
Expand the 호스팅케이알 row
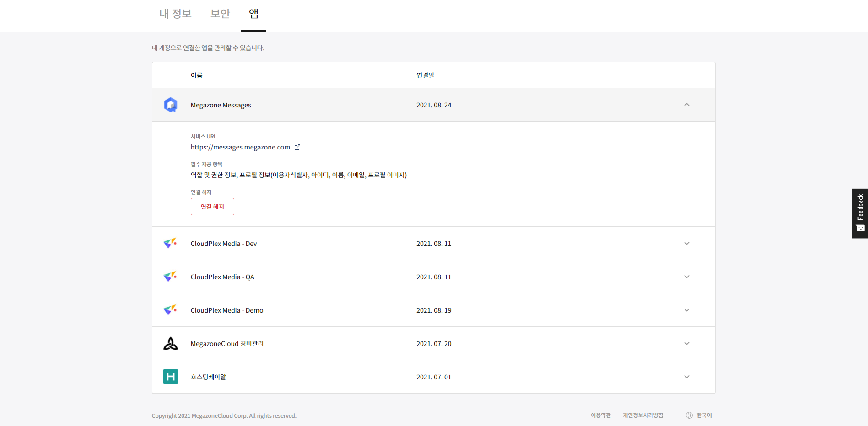click(x=686, y=377)
